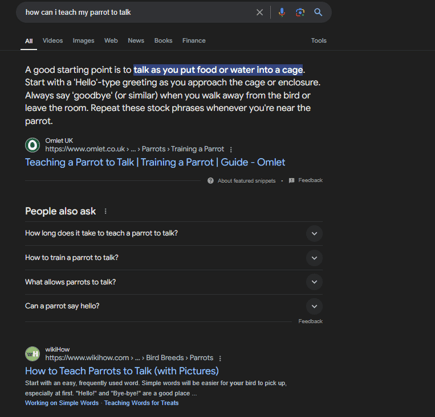Clear the search box with X icon
The width and height of the screenshot is (435, 417).
259,13
